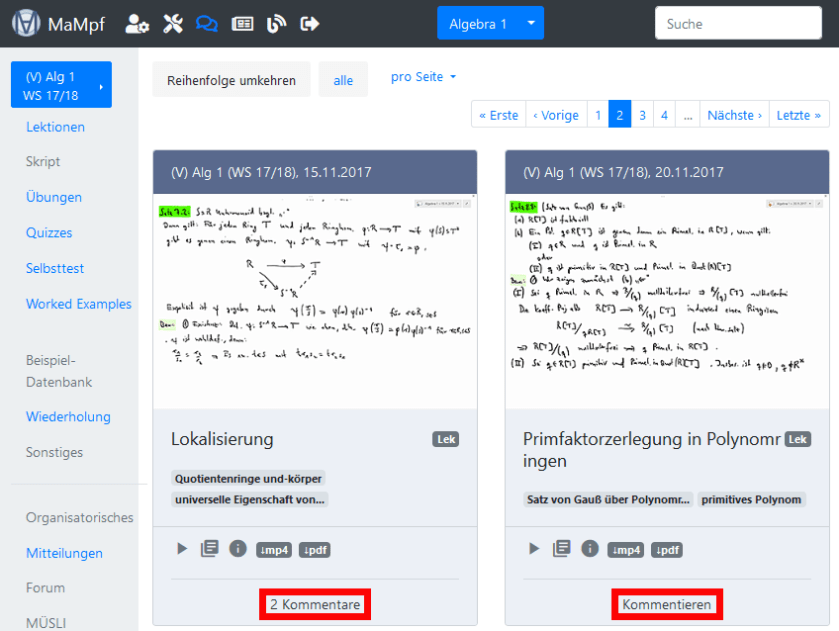
Task: Show info for Primfaktorzerlegung lecture
Action: click(590, 548)
